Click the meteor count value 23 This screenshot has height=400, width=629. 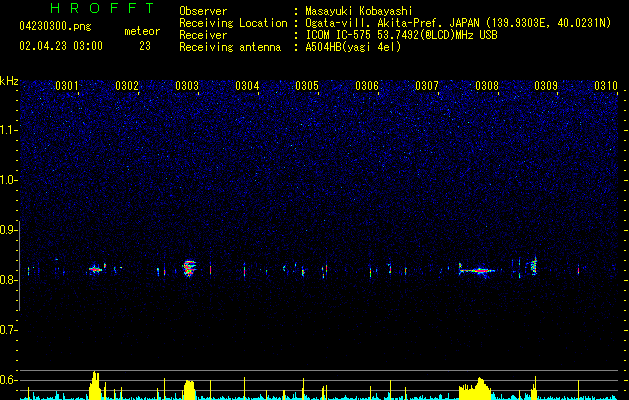point(145,46)
